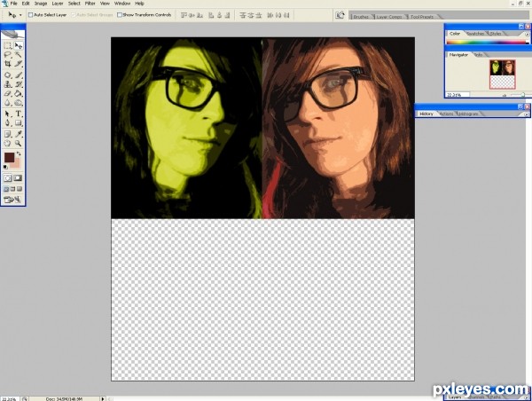Click the background color swatch
The width and height of the screenshot is (532, 401).
(x=17, y=165)
